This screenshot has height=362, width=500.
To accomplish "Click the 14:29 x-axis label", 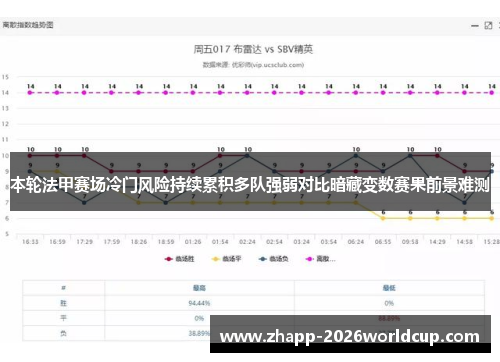I will coord(437,242).
